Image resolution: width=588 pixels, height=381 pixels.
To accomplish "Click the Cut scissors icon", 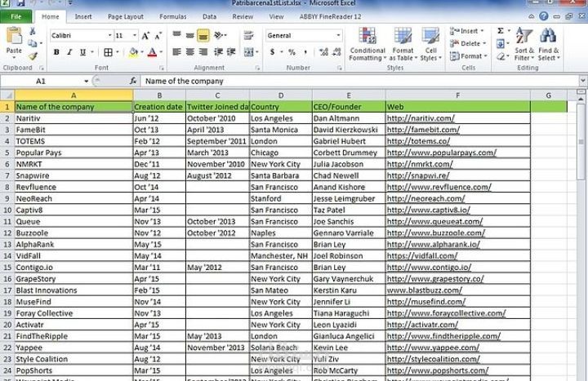I will pos(32,32).
